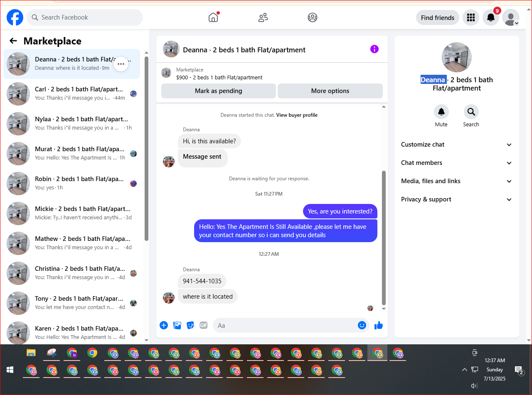Click the large listing photo in info panel

[x=457, y=57]
